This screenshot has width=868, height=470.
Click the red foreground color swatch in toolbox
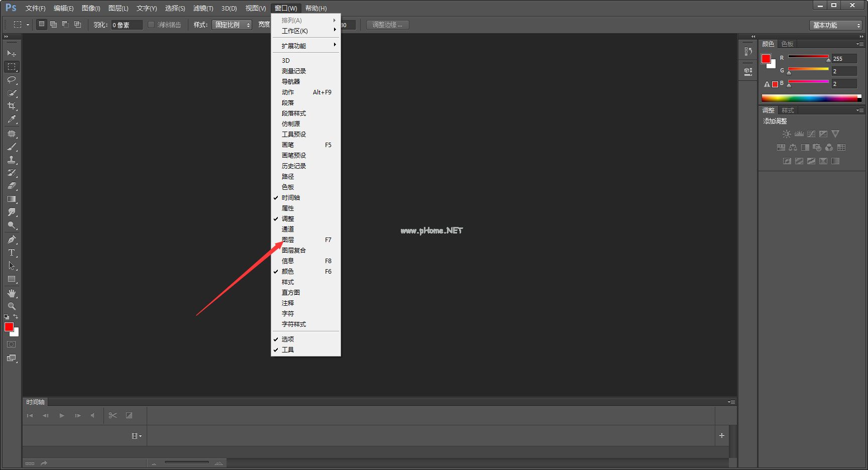pos(9,327)
